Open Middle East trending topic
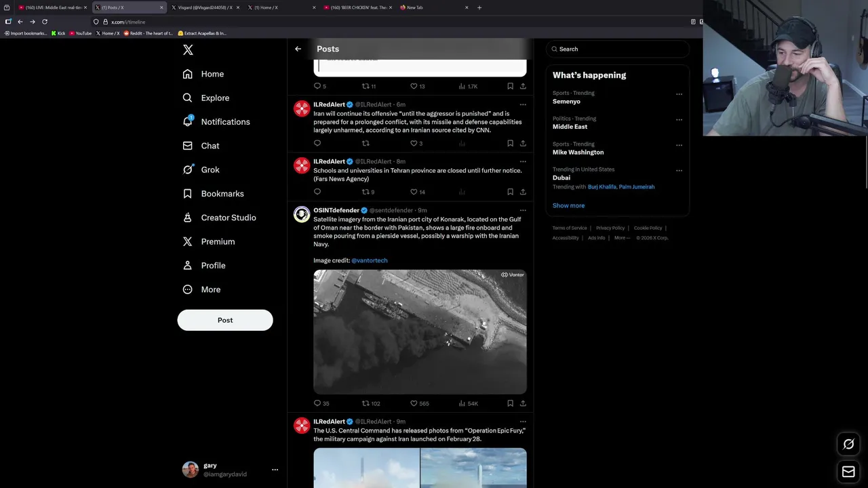This screenshot has width=868, height=488. pyautogui.click(x=570, y=127)
